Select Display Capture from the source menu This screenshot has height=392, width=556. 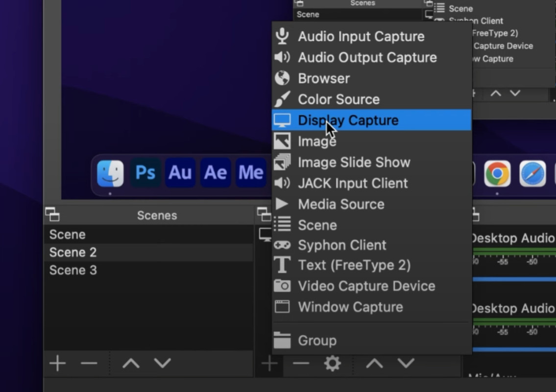point(347,120)
